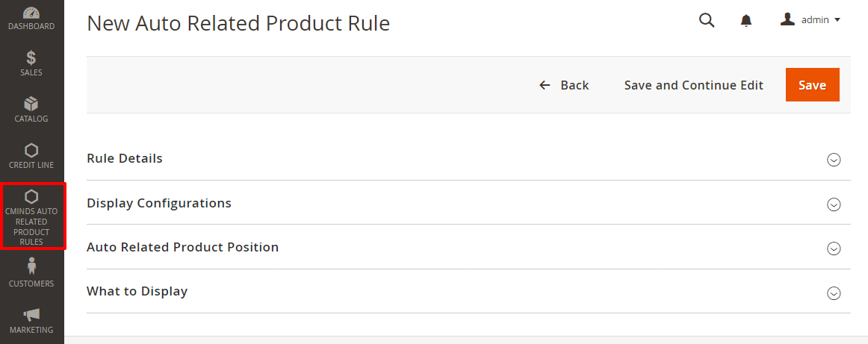Image resolution: width=868 pixels, height=344 pixels.
Task: Click Save and Continue Edit
Action: pyautogui.click(x=693, y=85)
